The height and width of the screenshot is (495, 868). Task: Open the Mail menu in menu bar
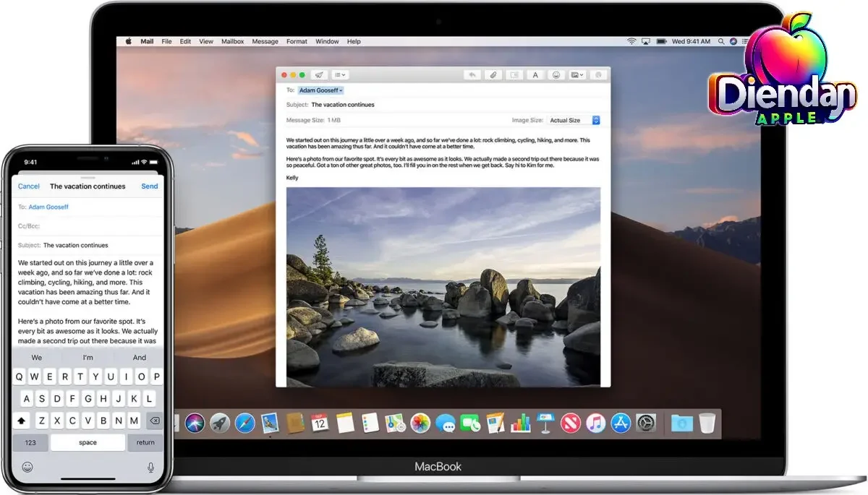point(147,41)
